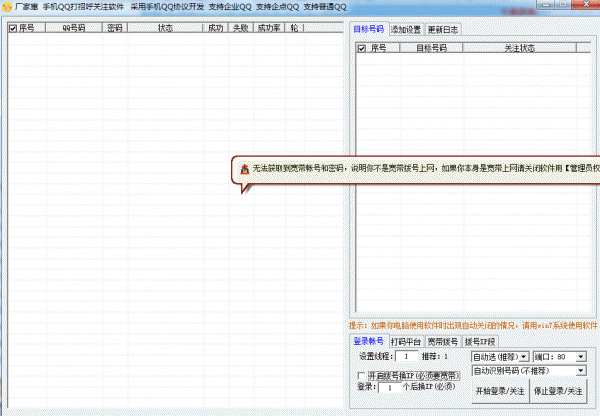Open the 端口: 80 dropdown
The image size is (600, 416).
[559, 357]
